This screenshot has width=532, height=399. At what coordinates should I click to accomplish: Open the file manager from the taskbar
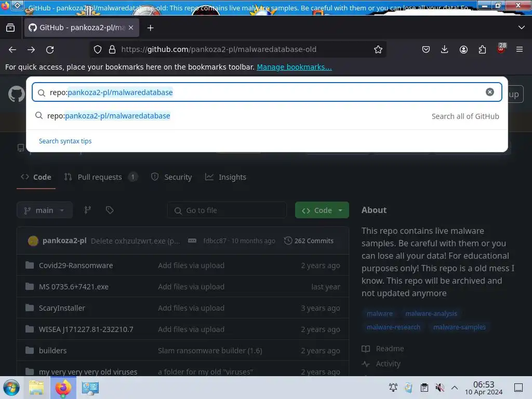pyautogui.click(x=36, y=388)
